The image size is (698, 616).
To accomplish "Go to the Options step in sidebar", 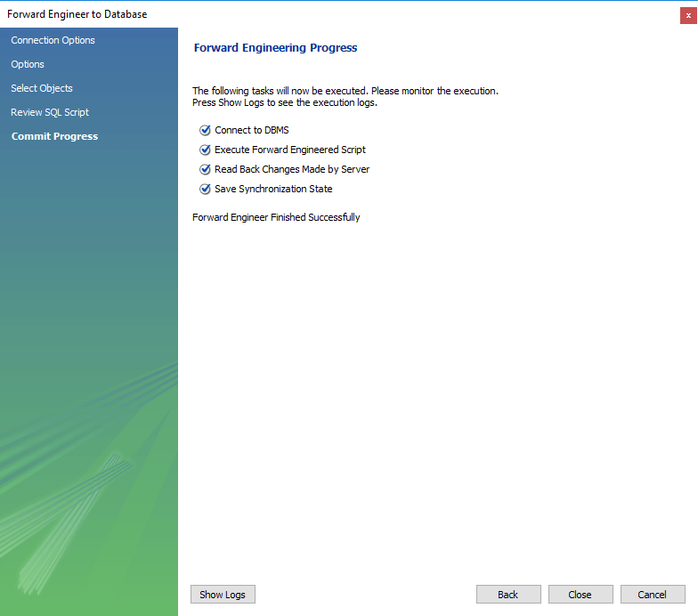I will pyautogui.click(x=28, y=64).
